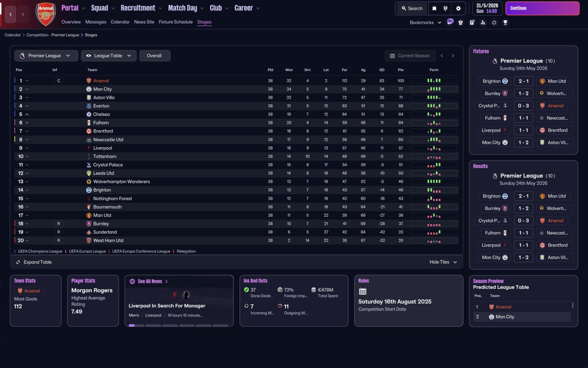The height and width of the screenshot is (368, 588).
Task: Click the Arsenal chip in Team Stats tile
Action: click(29, 291)
